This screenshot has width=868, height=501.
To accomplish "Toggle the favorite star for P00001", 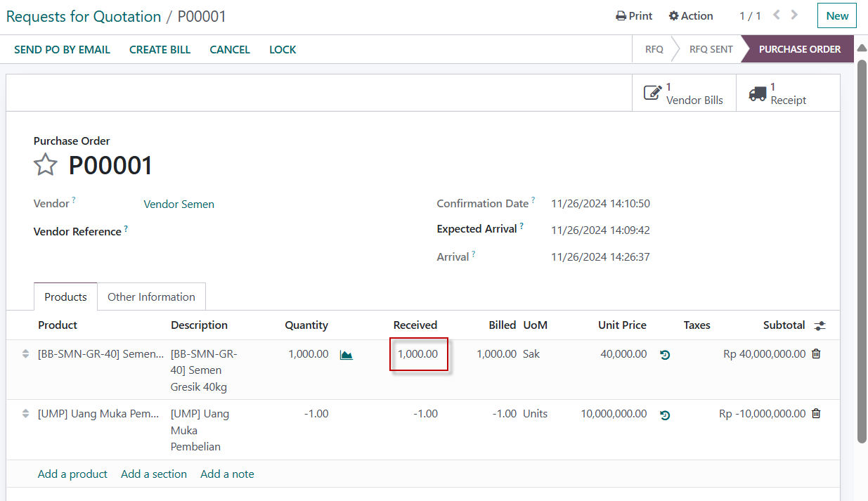I will tap(46, 165).
